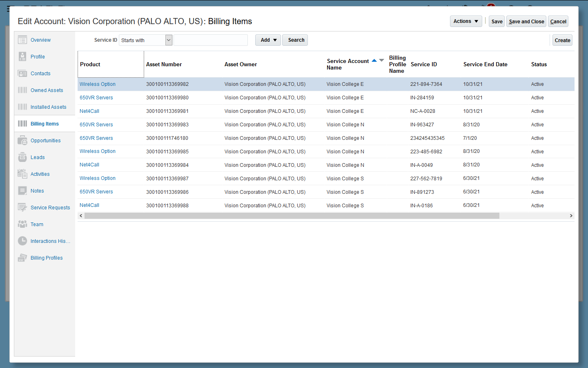Go to the Leads tab
Image resolution: width=588 pixels, height=368 pixels.
(38, 157)
